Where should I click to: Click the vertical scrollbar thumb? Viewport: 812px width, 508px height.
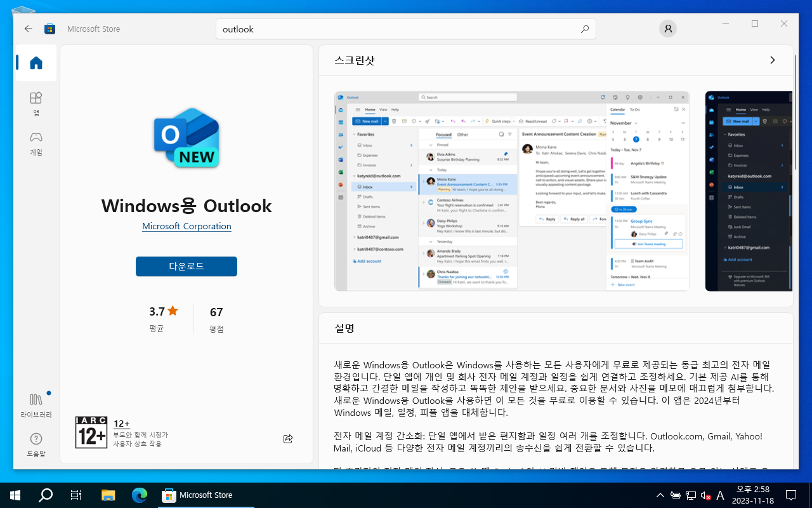tap(796, 113)
